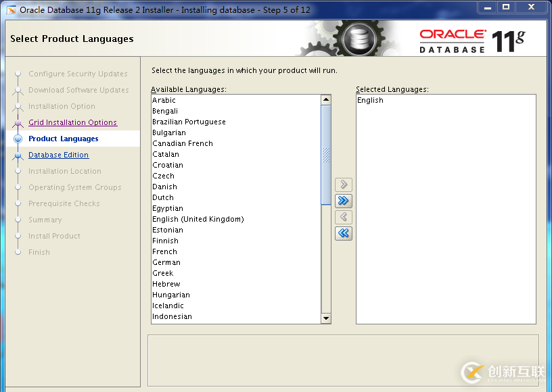Select Bulgarian in Available Languages
The image size is (552, 392).
coord(236,132)
